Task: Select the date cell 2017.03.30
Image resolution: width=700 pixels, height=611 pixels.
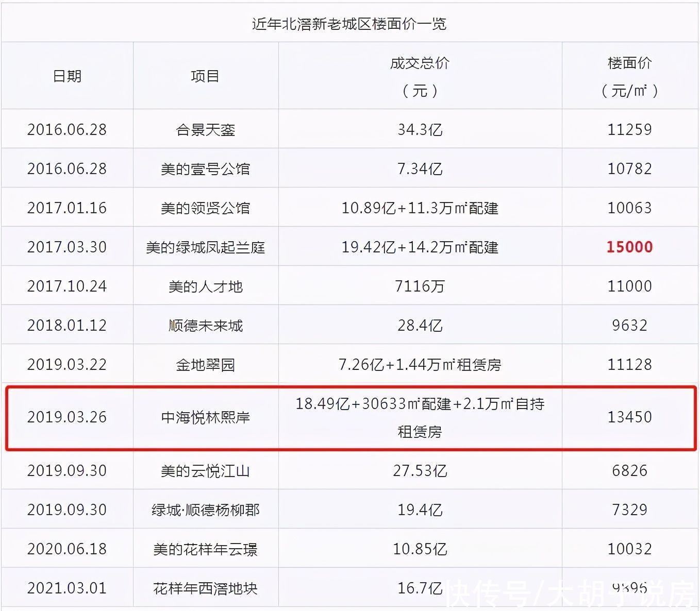Action: [67, 247]
